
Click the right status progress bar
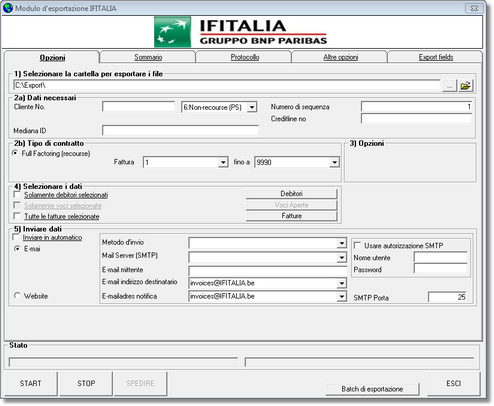[359, 362]
